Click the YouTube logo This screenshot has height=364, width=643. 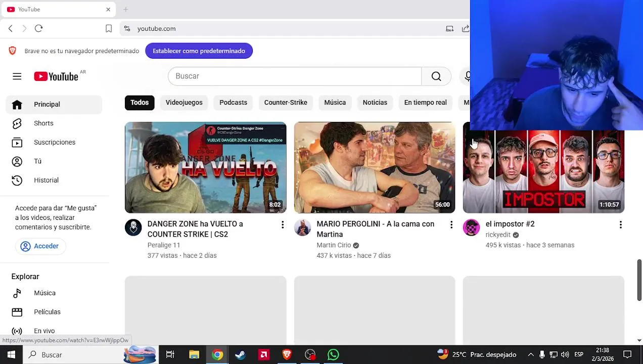pos(56,76)
